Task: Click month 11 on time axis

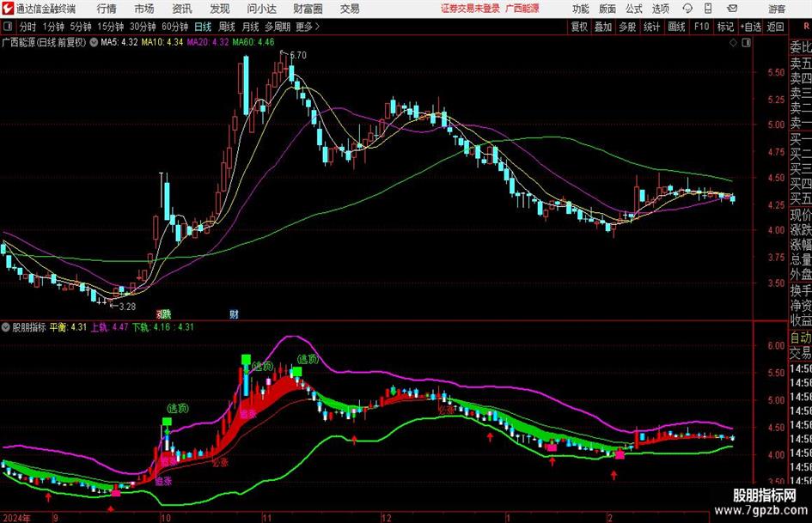Action: click(266, 518)
